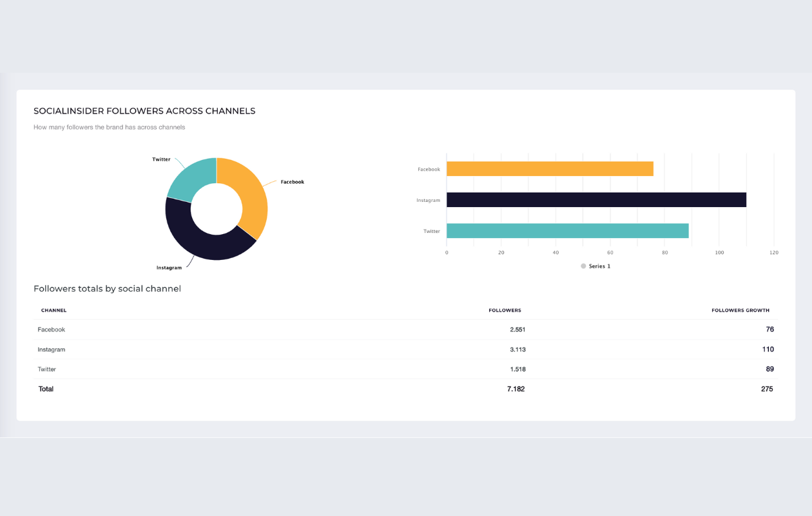Click the Twitter bar chart axis label
The height and width of the screenshot is (516, 812).
pos(432,231)
